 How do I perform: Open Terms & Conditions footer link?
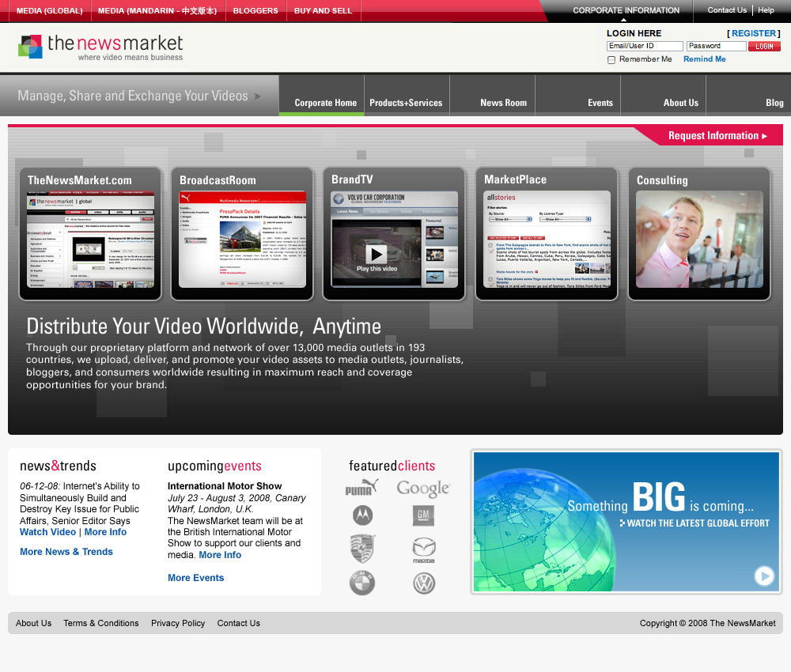click(101, 624)
